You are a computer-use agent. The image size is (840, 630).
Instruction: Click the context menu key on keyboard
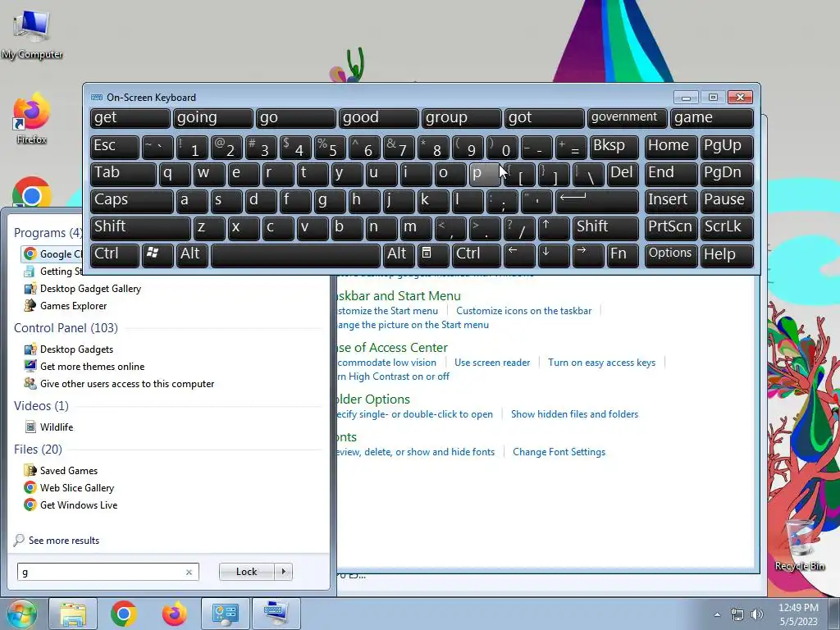[433, 254]
